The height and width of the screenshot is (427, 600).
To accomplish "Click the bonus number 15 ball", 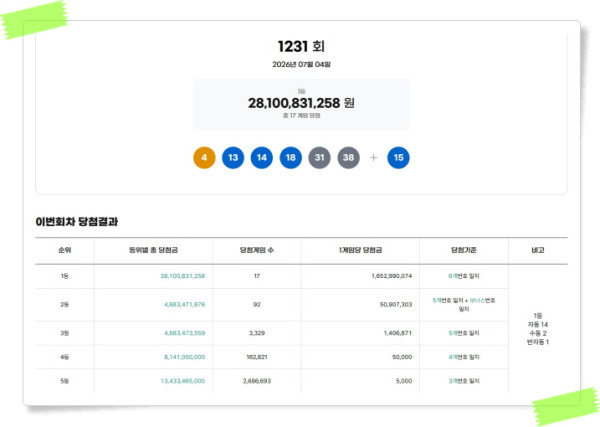I will click(398, 158).
